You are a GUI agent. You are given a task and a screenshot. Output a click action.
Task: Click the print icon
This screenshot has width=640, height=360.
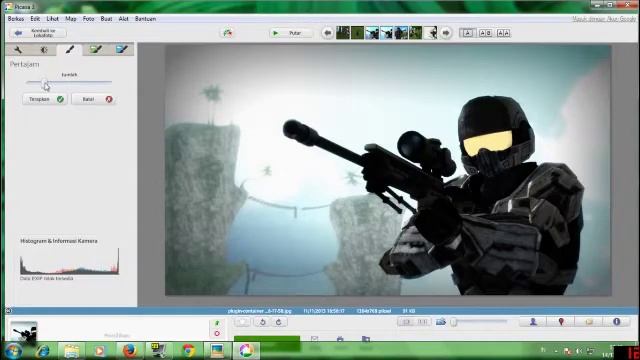coord(340,338)
